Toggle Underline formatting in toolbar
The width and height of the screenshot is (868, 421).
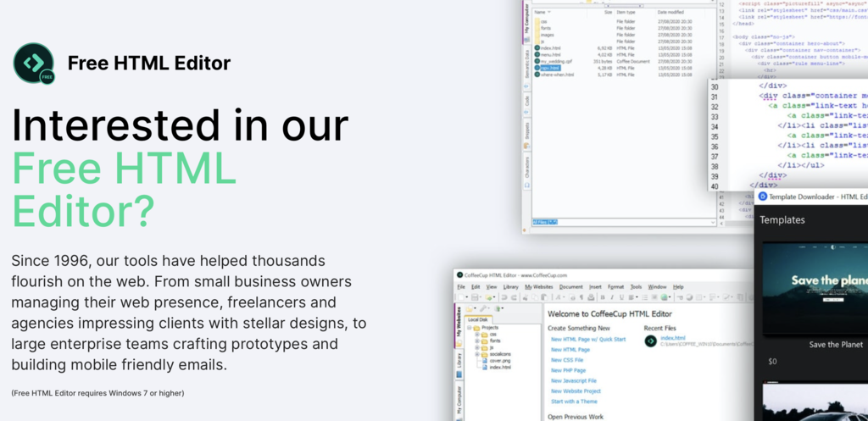pos(621,297)
